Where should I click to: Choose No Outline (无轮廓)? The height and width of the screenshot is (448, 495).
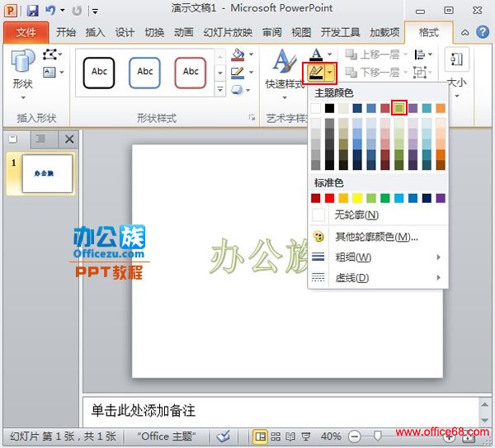pos(378,215)
